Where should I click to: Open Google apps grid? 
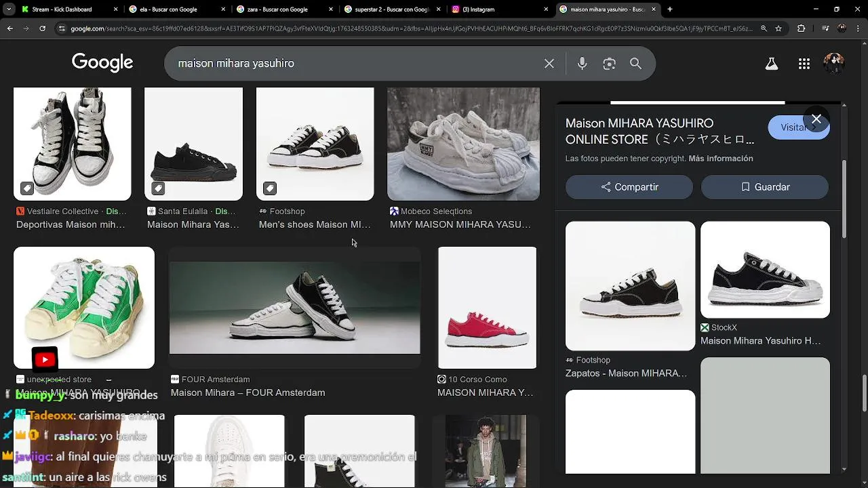click(804, 64)
